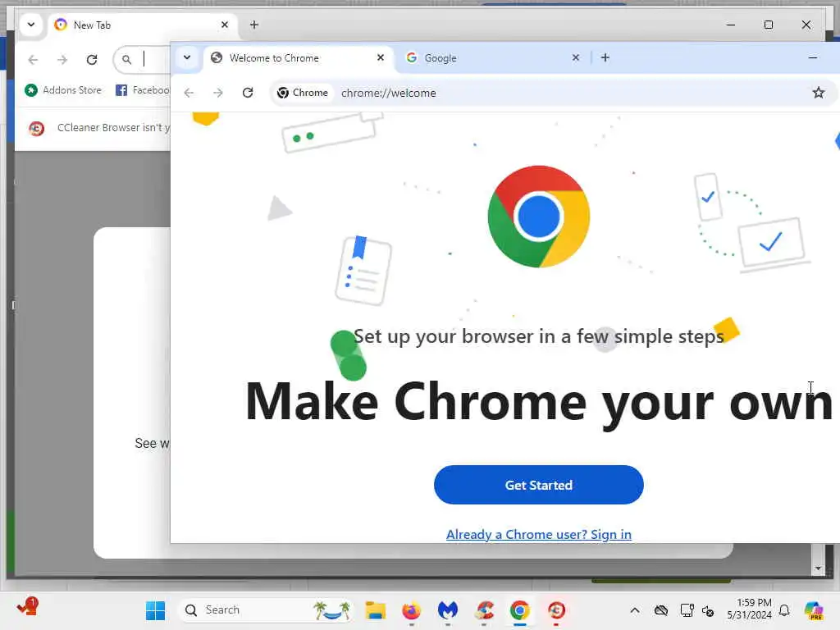Close the Welcome to Chrome tab
This screenshot has width=840, height=630.
[x=381, y=57]
